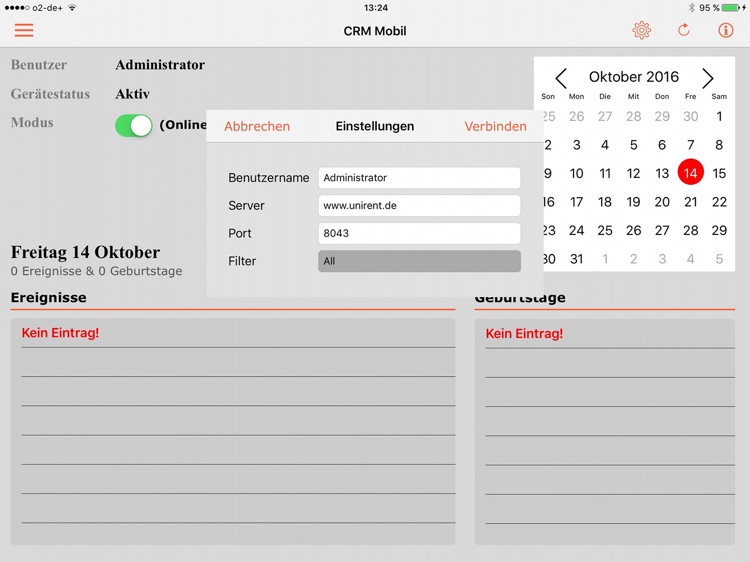Open settings via gear icon
The height and width of the screenshot is (562, 750).
[641, 30]
